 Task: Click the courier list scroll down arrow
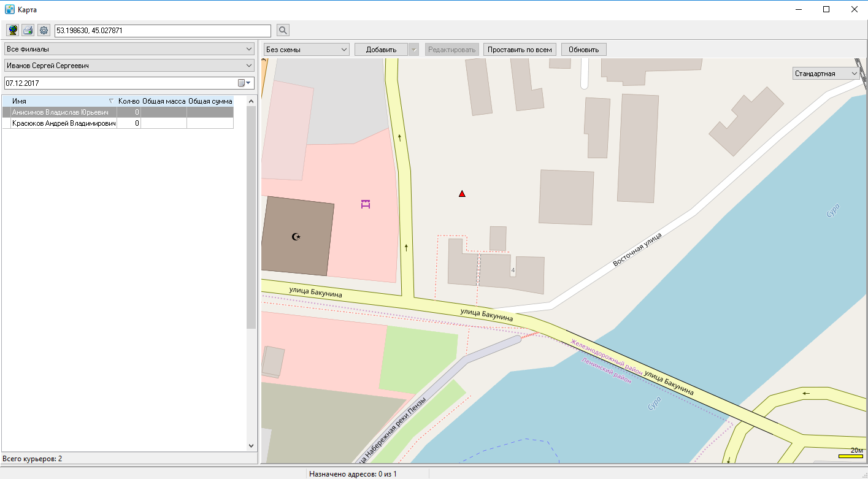(x=251, y=446)
